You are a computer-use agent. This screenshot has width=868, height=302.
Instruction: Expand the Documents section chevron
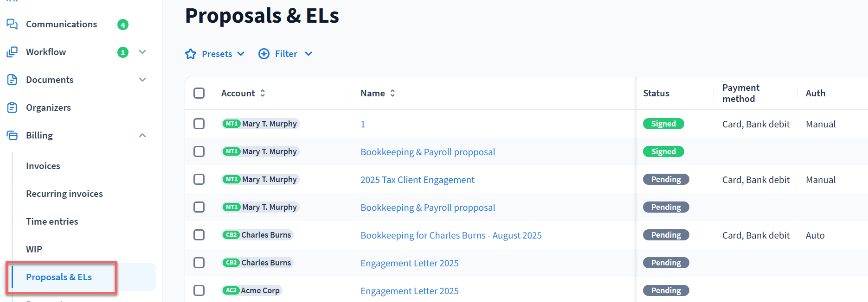pos(142,80)
